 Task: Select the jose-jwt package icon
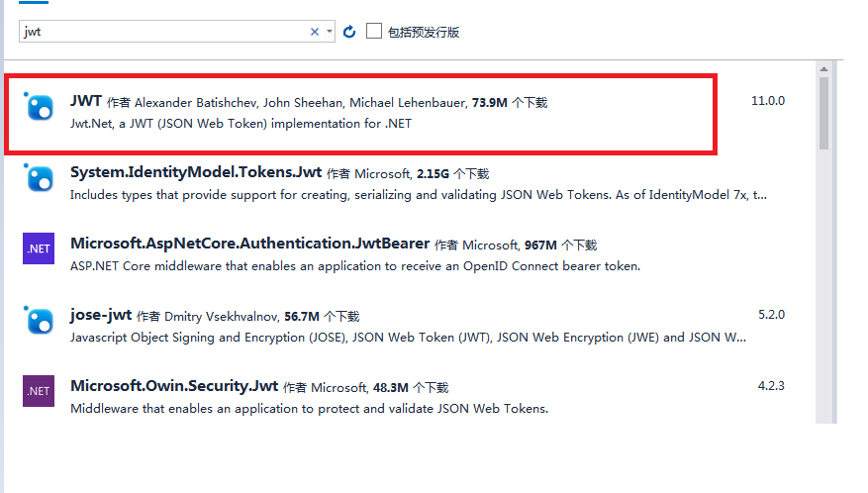pos(39,320)
